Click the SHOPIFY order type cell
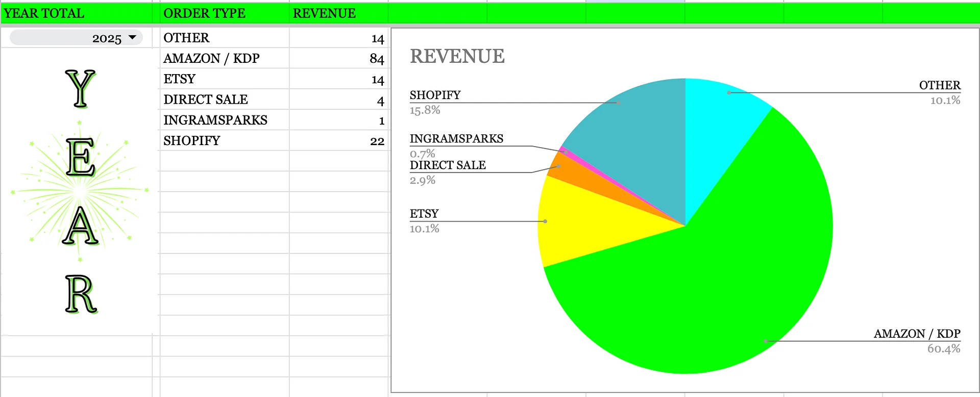980x397 pixels. (x=225, y=141)
